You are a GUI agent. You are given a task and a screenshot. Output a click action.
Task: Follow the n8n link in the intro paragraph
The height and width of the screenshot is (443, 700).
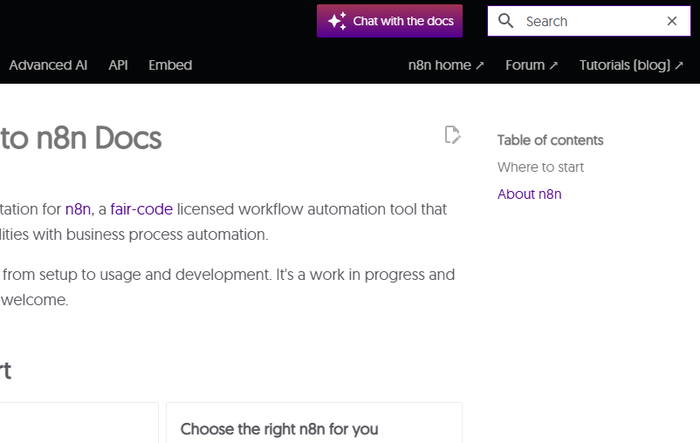click(x=78, y=209)
